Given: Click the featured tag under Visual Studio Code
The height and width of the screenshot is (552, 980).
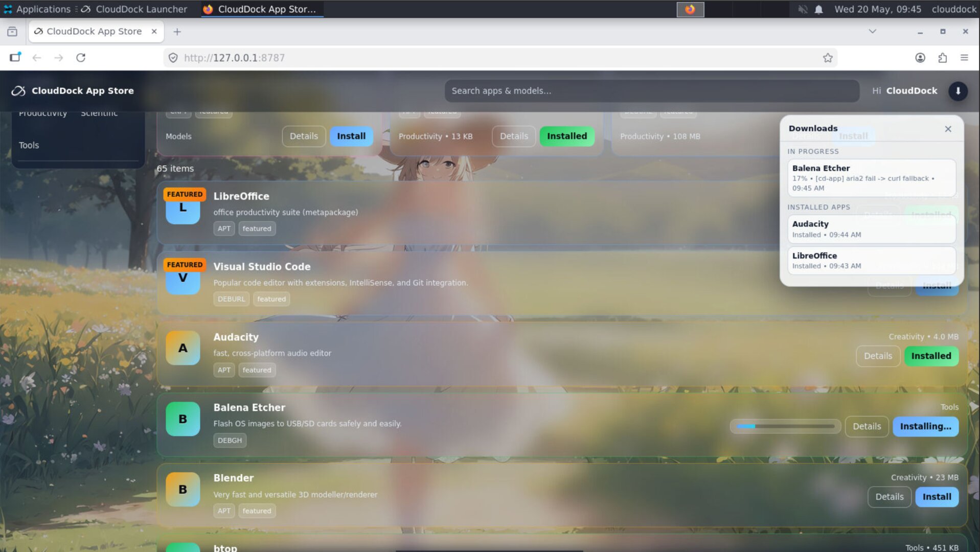Looking at the screenshot, I should point(271,299).
